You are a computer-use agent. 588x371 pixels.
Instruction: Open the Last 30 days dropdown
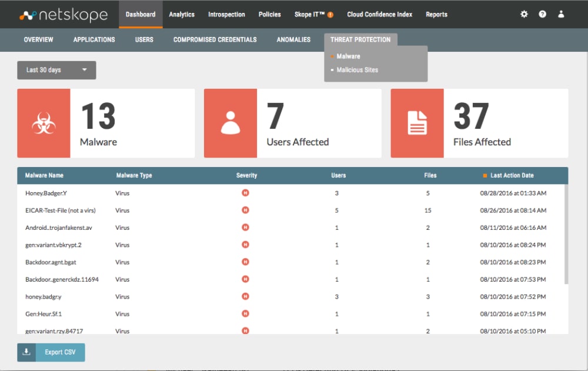(x=56, y=70)
